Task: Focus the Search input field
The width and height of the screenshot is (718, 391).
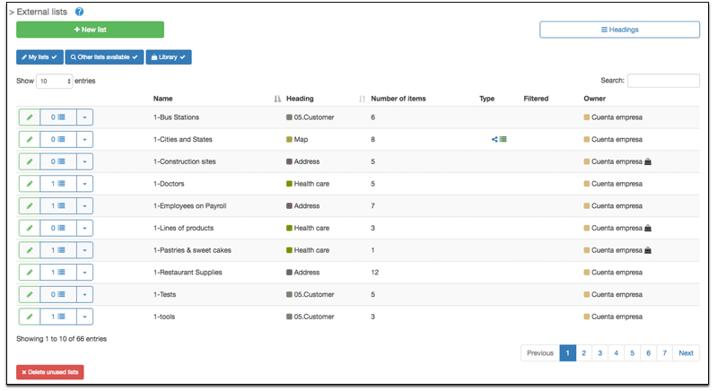Action: pyautogui.click(x=664, y=81)
